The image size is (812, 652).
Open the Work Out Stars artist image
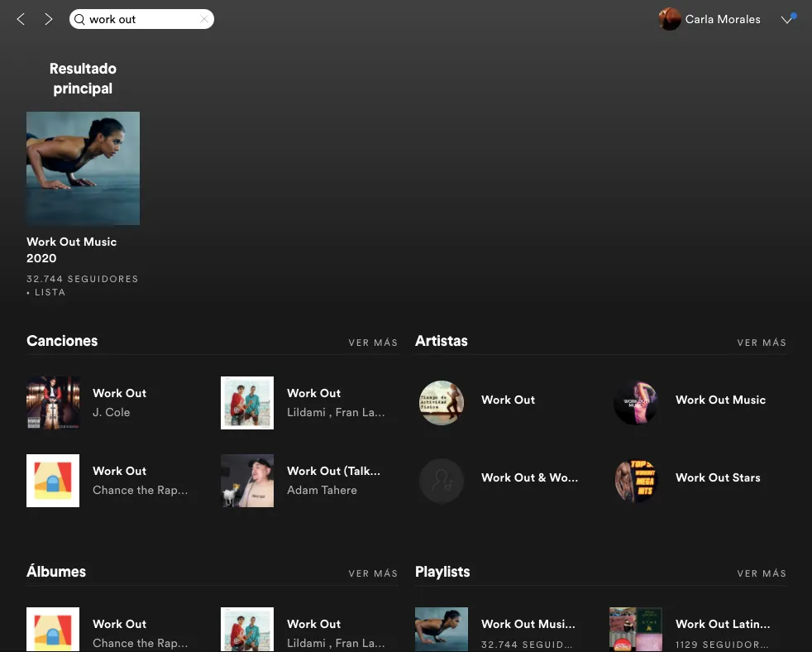(x=635, y=481)
